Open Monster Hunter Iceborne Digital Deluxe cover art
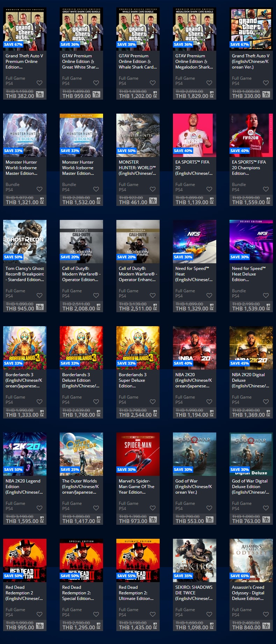276x644 pixels. click(x=81, y=135)
